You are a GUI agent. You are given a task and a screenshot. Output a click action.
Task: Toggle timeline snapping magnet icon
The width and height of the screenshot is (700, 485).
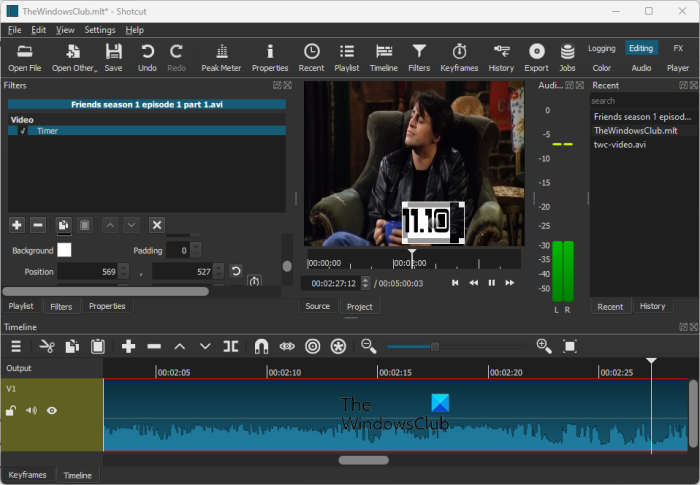point(261,346)
